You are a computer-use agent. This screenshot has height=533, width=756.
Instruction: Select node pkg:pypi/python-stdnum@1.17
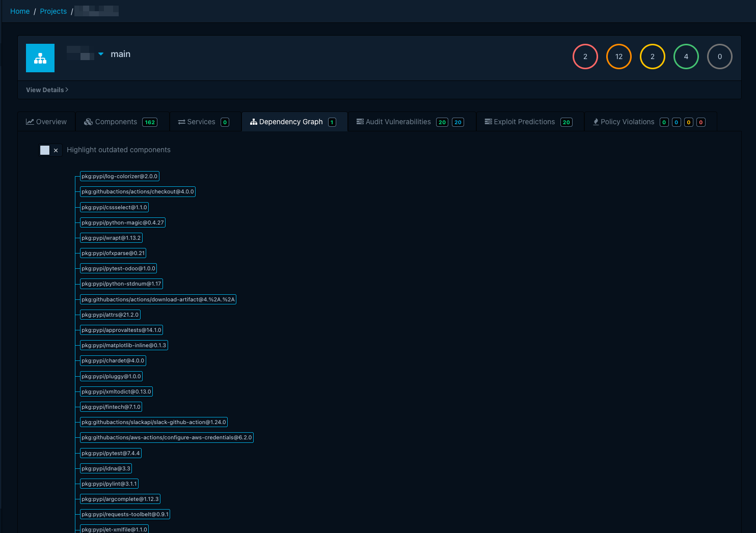point(121,284)
